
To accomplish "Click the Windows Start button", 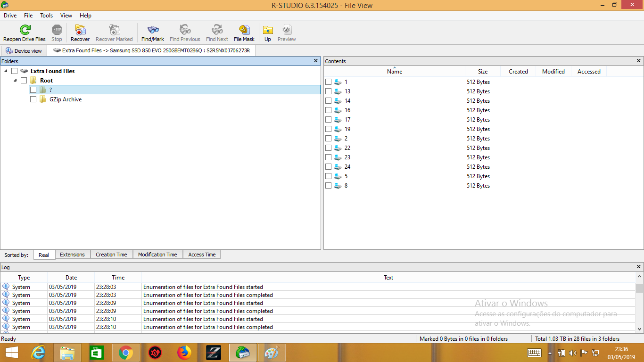I will click(x=11, y=353).
